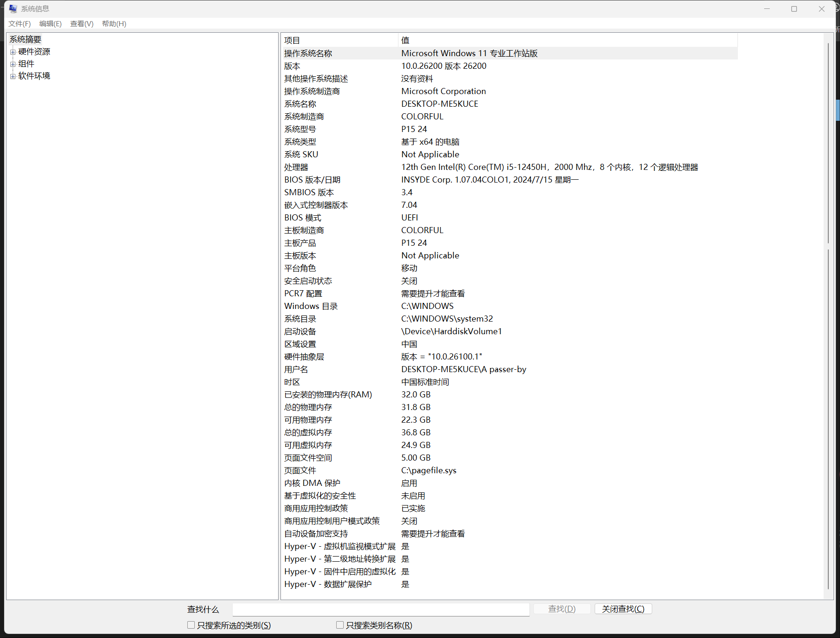The width and height of the screenshot is (840, 638).
Task: Select the 用户名 row label
Action: click(x=296, y=369)
